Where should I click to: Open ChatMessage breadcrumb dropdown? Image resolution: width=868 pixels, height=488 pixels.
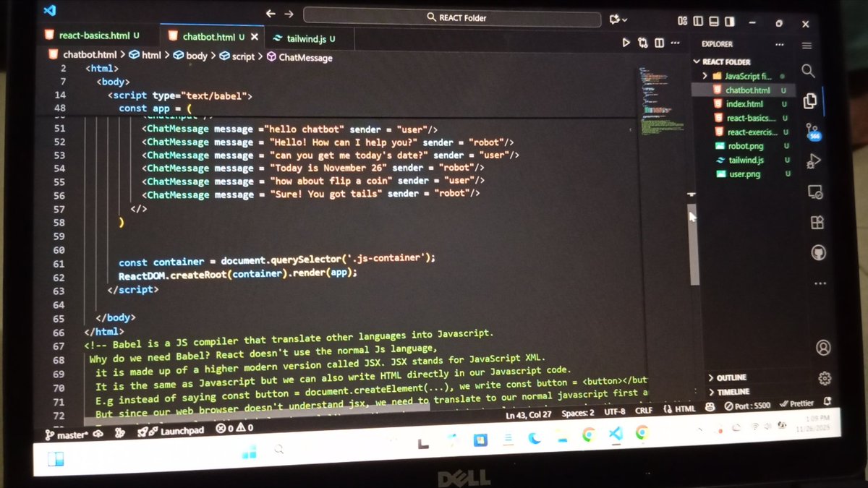click(299, 58)
